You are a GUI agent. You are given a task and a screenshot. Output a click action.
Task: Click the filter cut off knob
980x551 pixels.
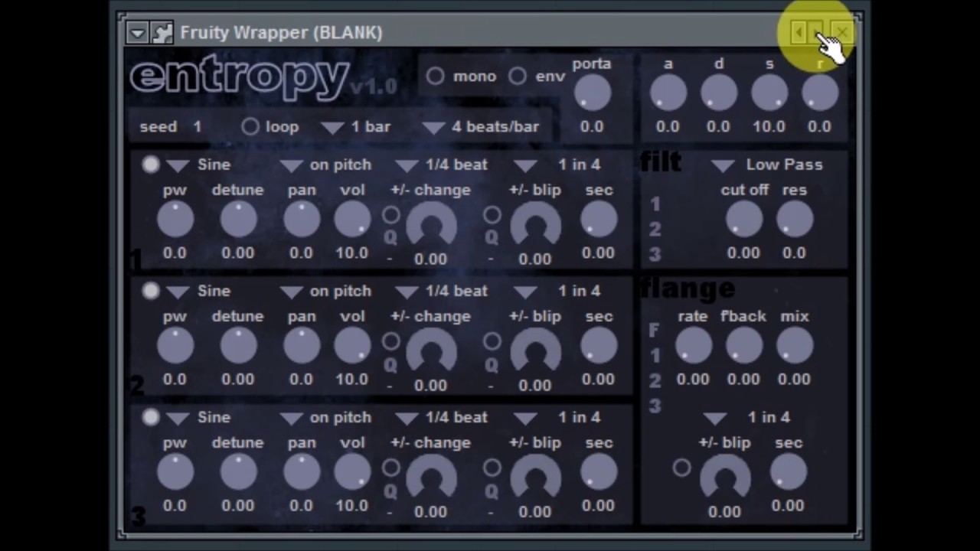tap(743, 220)
